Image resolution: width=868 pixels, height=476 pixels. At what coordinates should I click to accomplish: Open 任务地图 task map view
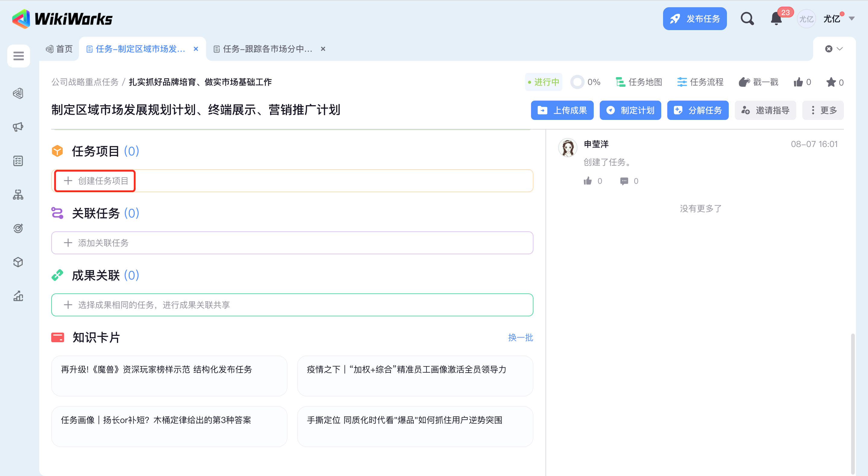pos(639,82)
